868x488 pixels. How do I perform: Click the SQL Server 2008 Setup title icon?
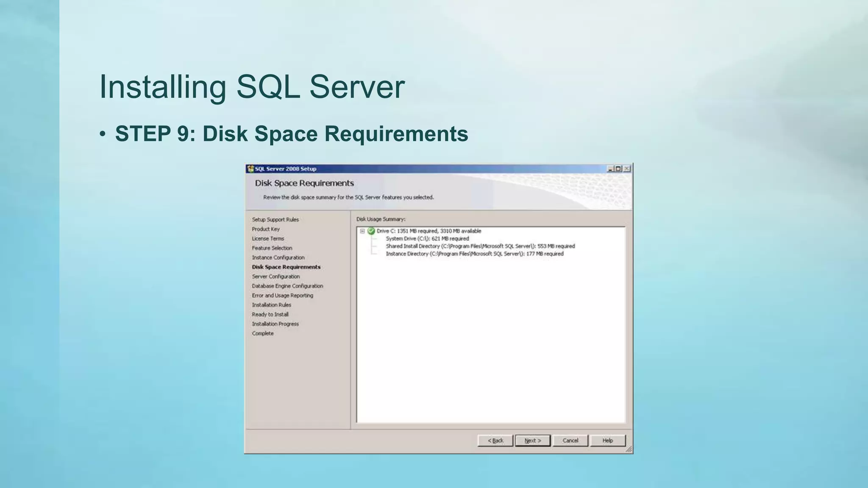pos(250,169)
